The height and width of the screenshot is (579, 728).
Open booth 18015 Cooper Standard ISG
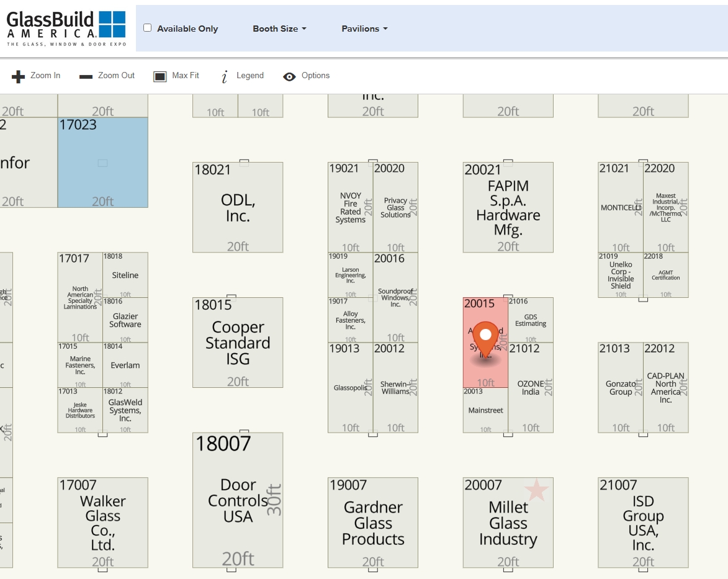[x=238, y=343]
